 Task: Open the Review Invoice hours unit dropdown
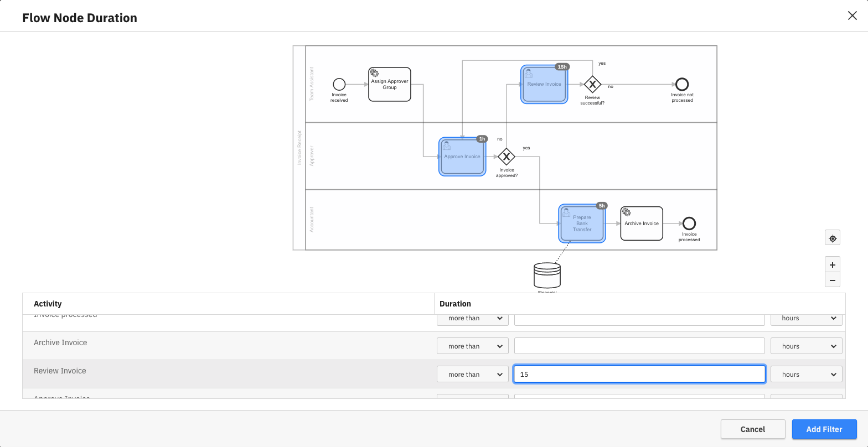(806, 375)
